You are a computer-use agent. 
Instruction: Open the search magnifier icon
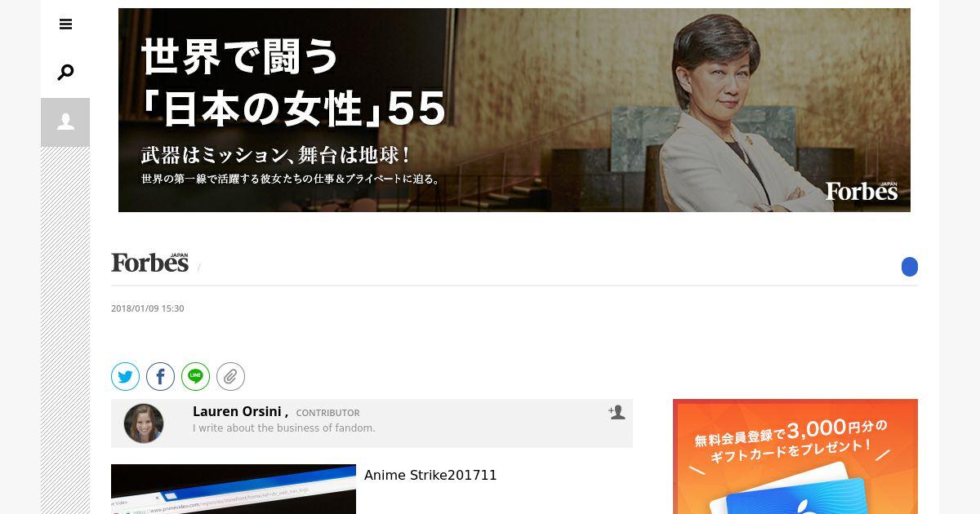(x=65, y=73)
